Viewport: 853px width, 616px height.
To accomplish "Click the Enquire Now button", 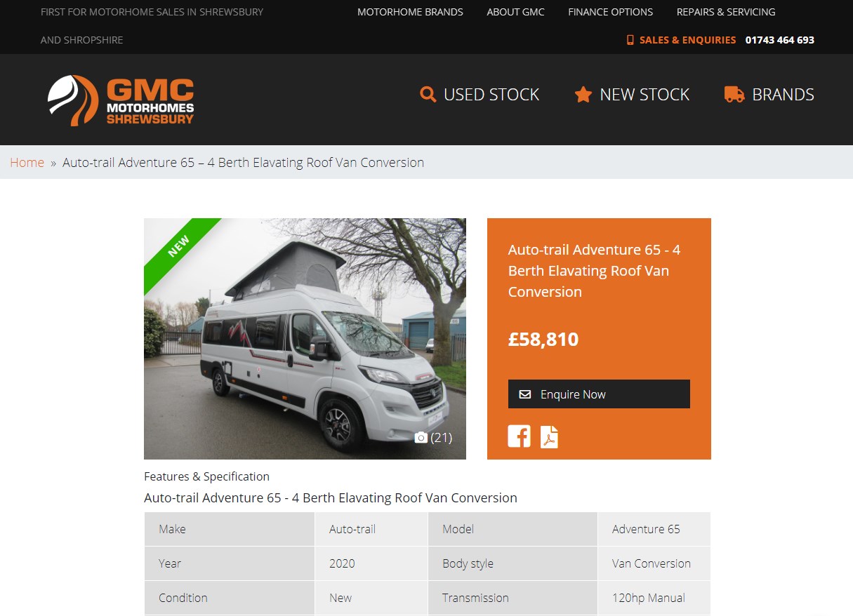I will pyautogui.click(x=599, y=394).
